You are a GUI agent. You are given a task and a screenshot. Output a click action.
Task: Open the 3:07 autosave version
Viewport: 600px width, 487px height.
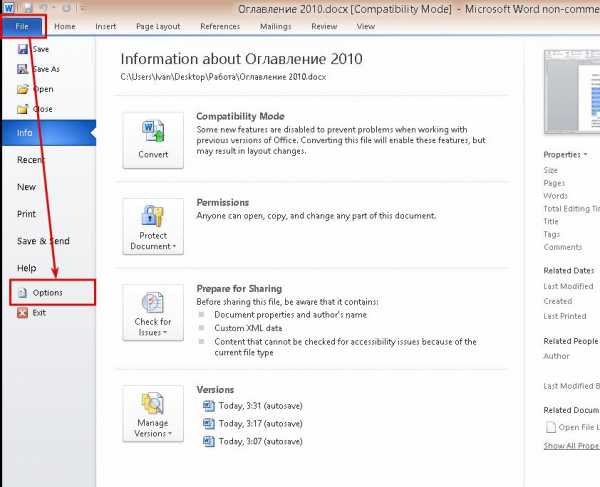(261, 441)
